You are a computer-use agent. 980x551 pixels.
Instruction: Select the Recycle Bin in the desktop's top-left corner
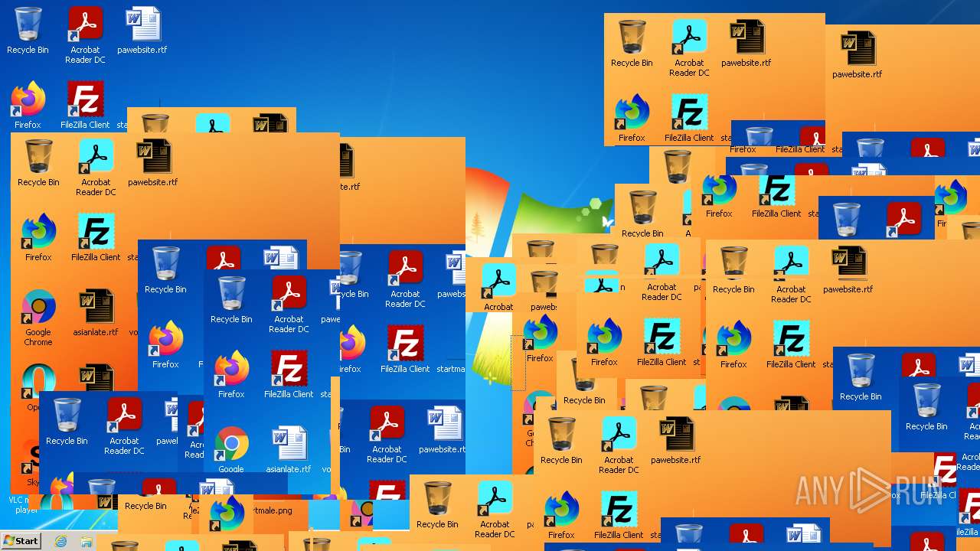pos(28,31)
